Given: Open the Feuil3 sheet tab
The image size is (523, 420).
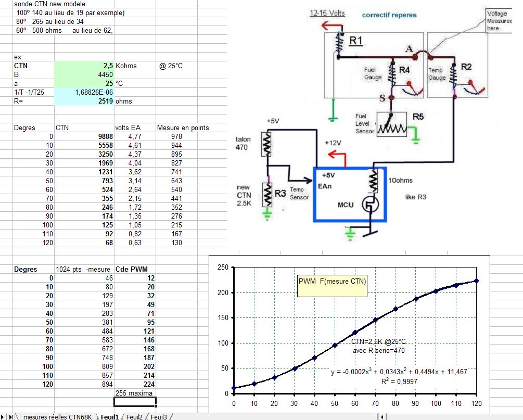Looking at the screenshot, I should tap(159, 417).
